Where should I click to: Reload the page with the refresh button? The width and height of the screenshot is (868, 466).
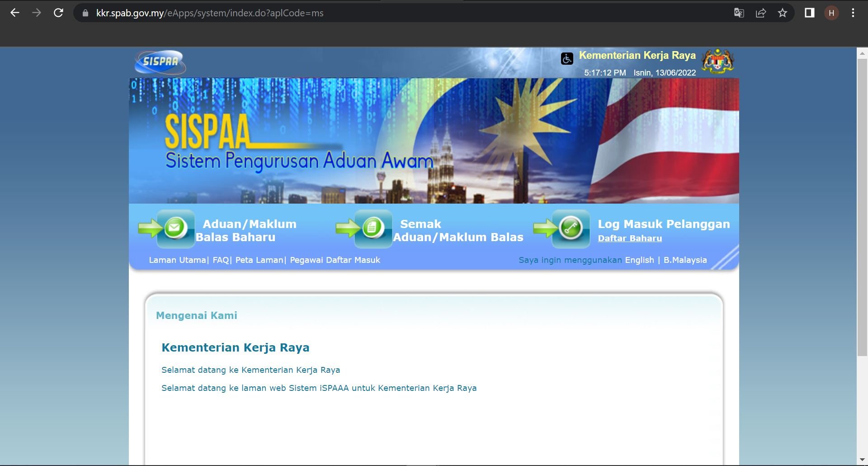tap(58, 13)
